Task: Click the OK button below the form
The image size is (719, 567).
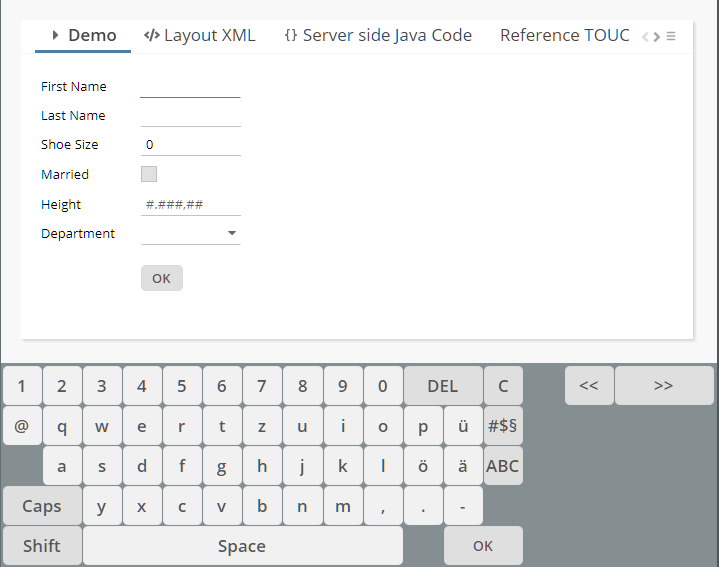Action: click(x=162, y=278)
